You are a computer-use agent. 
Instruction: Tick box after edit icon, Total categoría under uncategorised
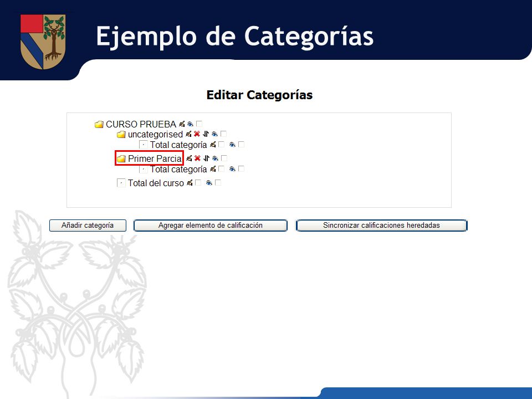coord(221,145)
